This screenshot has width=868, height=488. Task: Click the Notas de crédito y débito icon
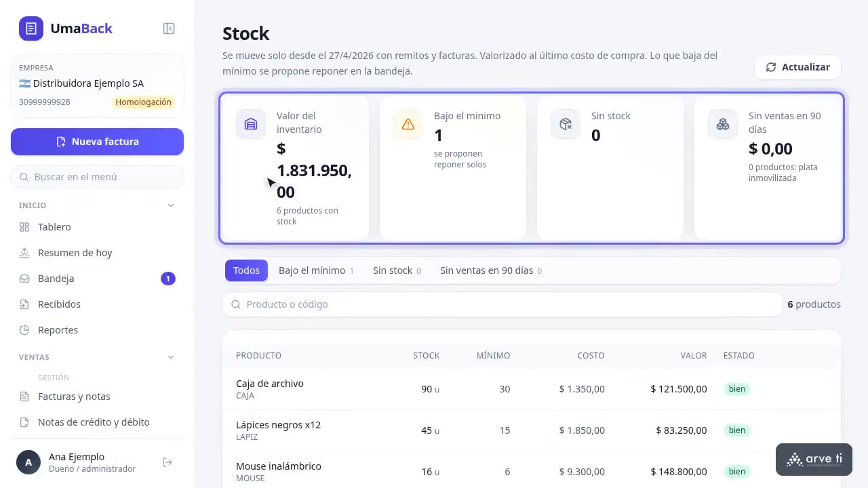pyautogui.click(x=24, y=422)
